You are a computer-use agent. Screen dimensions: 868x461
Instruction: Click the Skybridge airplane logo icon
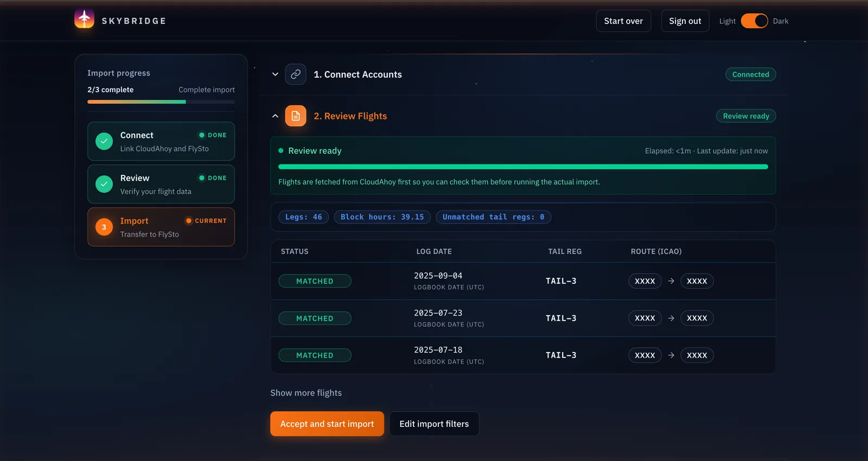(x=84, y=19)
